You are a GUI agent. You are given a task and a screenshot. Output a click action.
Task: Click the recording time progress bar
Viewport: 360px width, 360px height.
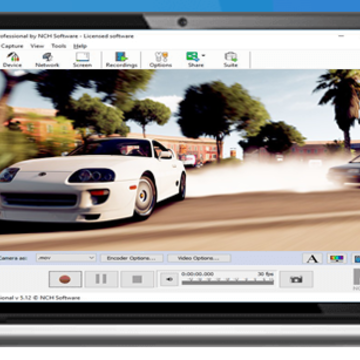[228, 282]
